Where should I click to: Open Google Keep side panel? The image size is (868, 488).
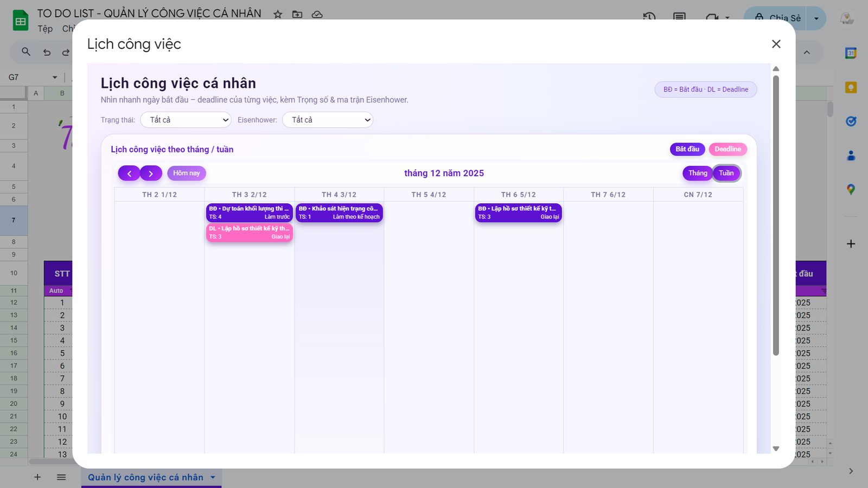click(x=851, y=87)
